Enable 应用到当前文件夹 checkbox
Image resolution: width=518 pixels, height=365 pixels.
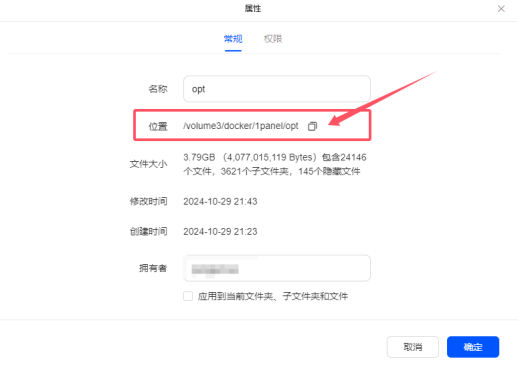click(x=188, y=296)
